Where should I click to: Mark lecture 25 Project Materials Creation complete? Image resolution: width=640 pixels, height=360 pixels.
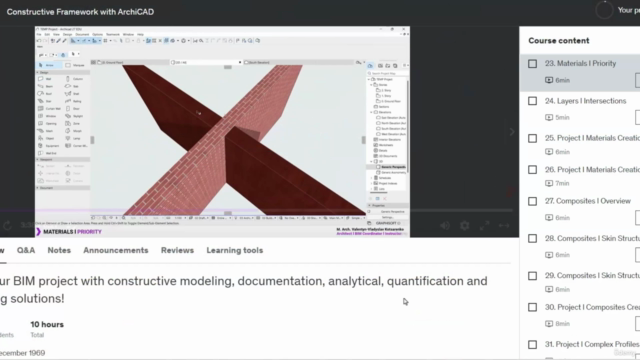coord(532,138)
